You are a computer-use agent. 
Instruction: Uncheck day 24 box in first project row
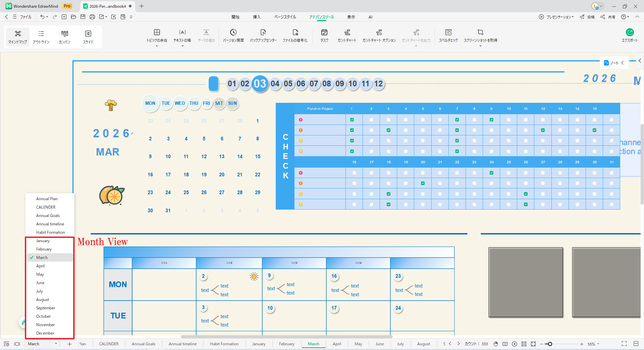491,173
